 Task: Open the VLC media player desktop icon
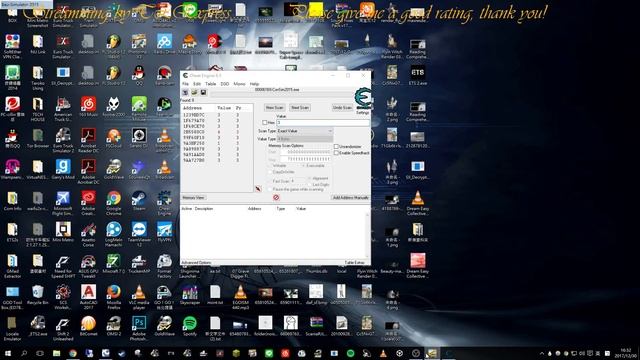point(139,297)
